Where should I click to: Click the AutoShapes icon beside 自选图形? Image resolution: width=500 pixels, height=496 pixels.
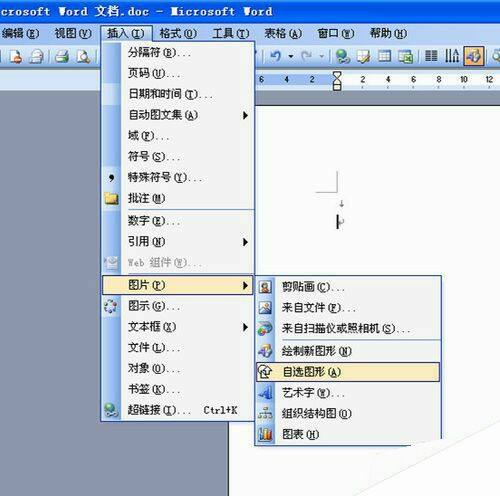point(265,372)
